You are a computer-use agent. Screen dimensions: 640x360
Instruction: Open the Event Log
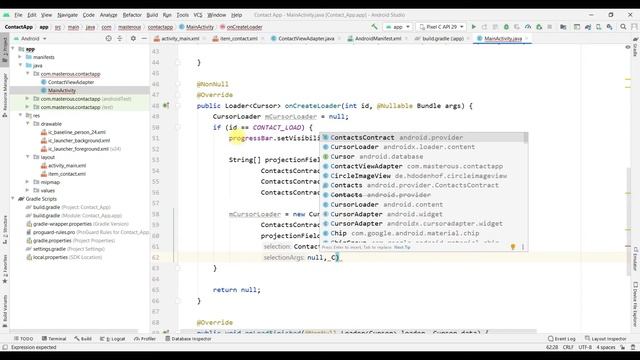(562, 339)
